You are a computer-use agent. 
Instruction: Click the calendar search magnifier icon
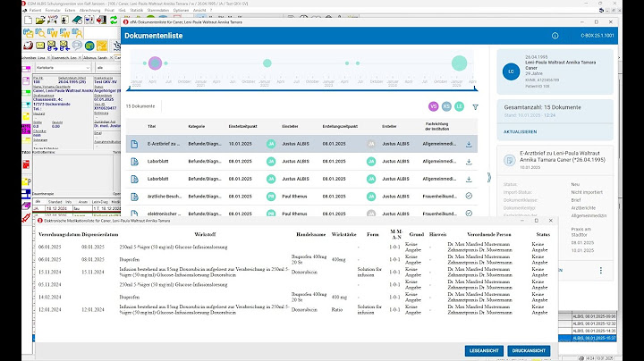point(40,33)
